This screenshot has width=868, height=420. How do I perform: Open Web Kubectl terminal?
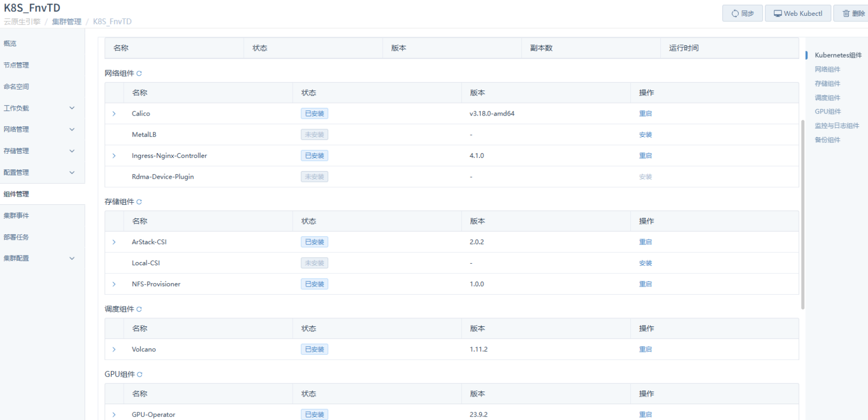[798, 13]
